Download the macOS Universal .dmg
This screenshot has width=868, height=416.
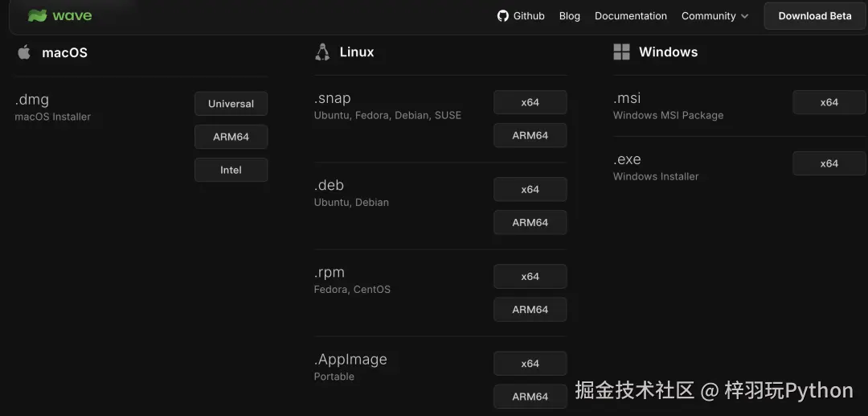coord(231,104)
